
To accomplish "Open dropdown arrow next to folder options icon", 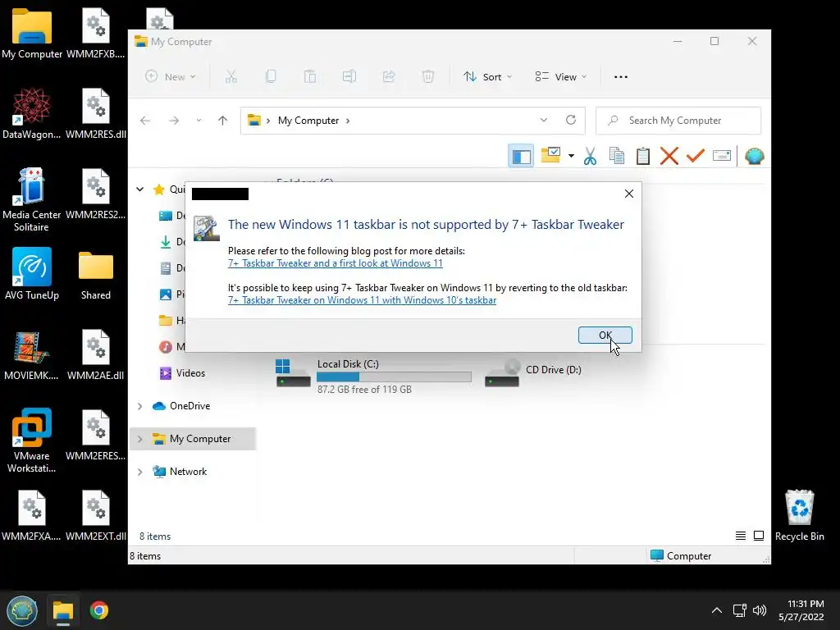I will pyautogui.click(x=571, y=156).
